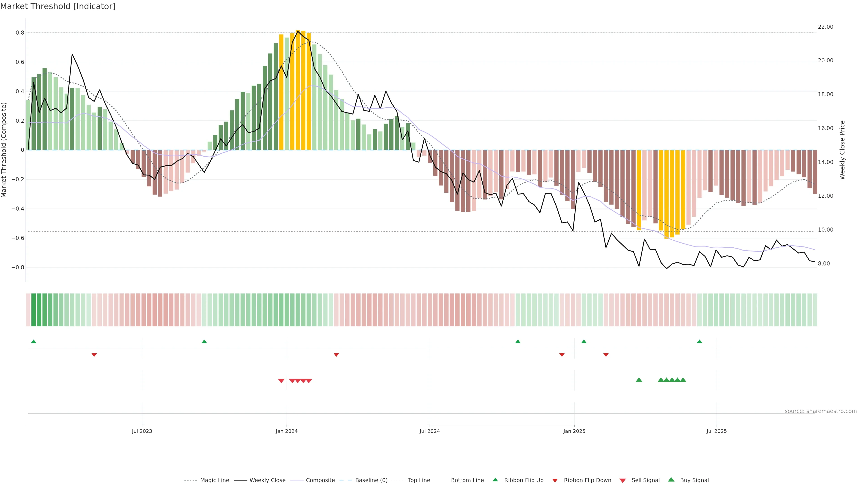The width and height of the screenshot is (868, 488).
Task: Toggle Baseline (0) legend item
Action: coord(371,480)
